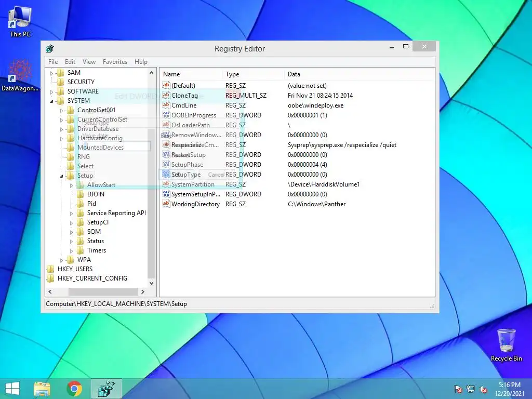Click the C:\Windows\Panther data cell
The width and height of the screenshot is (532, 399).
point(316,204)
